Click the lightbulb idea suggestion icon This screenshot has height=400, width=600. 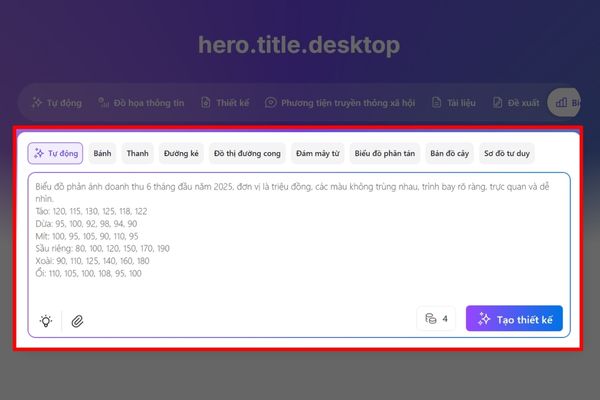point(46,320)
